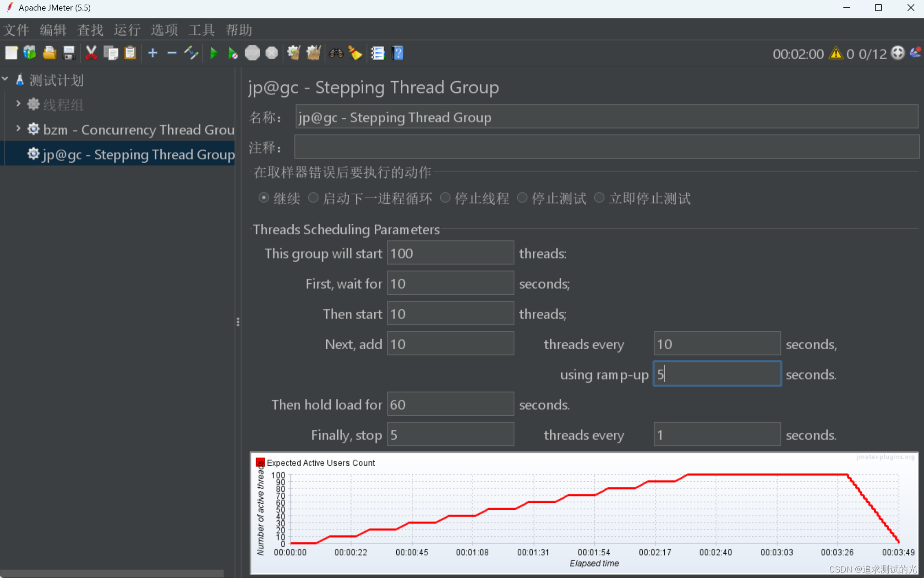Expand the bzm Concurrency Thread Group node
This screenshot has width=924, height=578.
point(18,129)
